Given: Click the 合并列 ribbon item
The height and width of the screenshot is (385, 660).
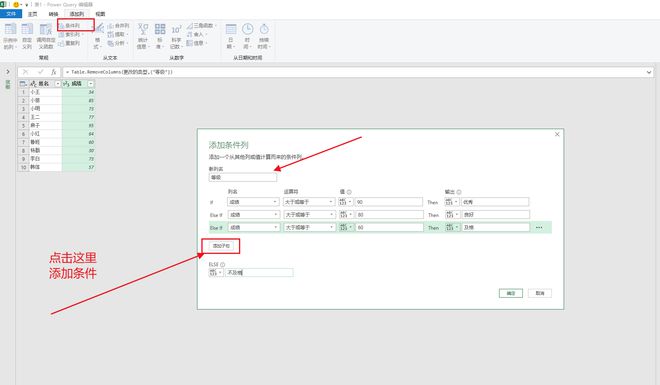Looking at the screenshot, I should point(118,26).
